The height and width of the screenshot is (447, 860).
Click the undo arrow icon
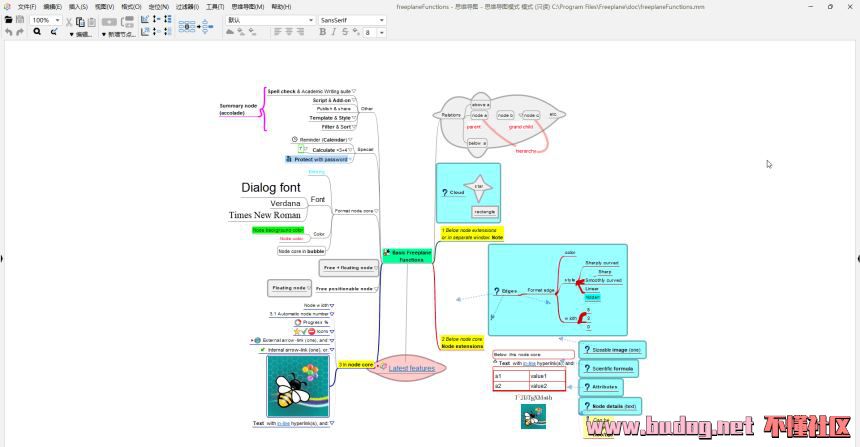8,32
